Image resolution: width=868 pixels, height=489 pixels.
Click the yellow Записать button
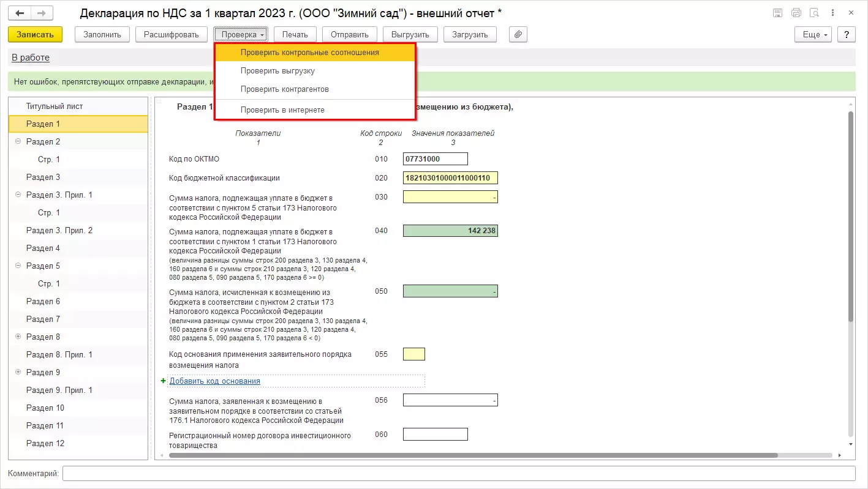(x=36, y=35)
